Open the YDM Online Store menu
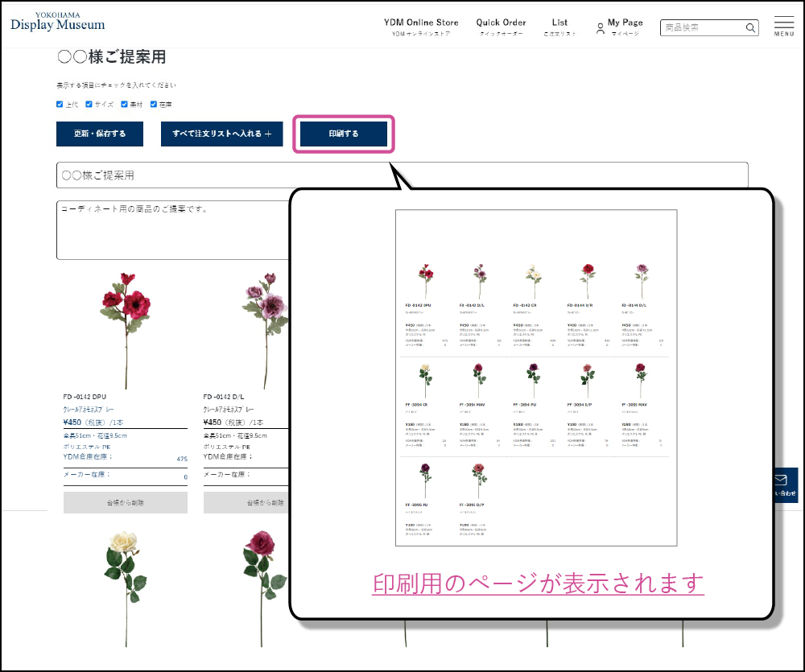The width and height of the screenshot is (805, 672). [x=421, y=27]
